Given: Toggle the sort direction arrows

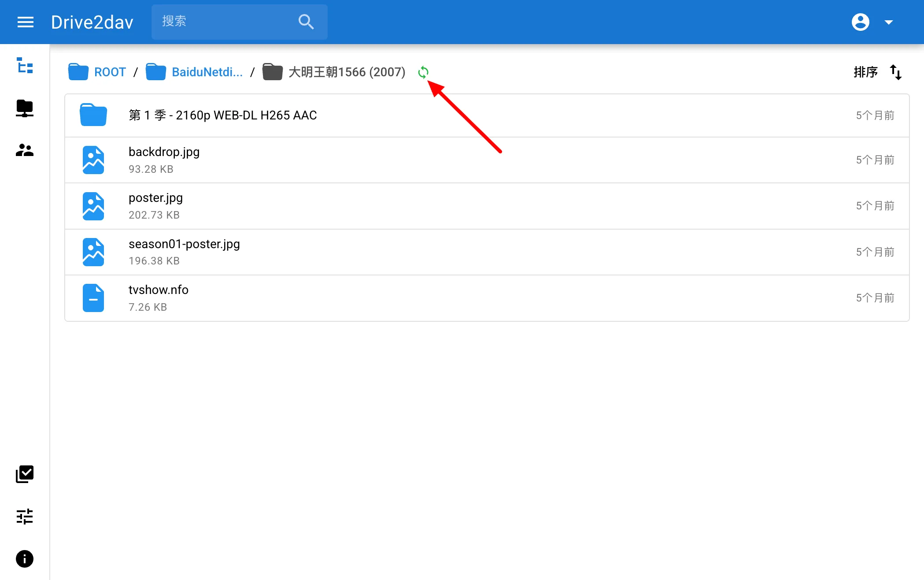Looking at the screenshot, I should pyautogui.click(x=896, y=72).
